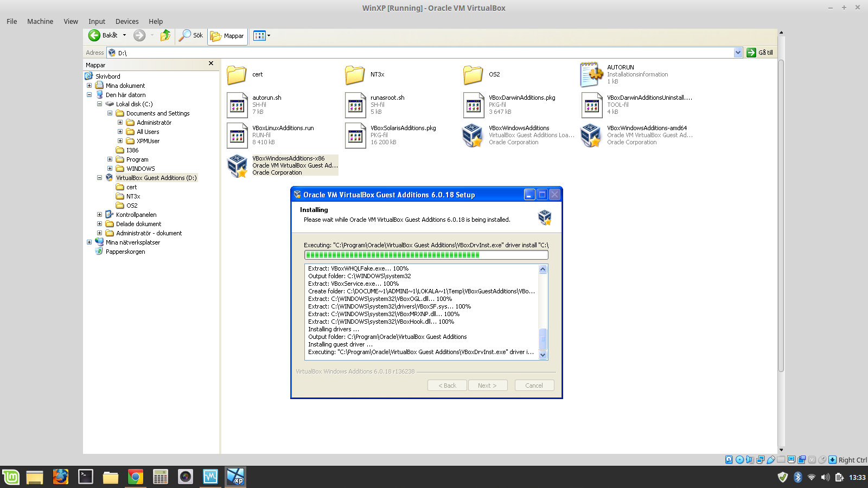Open the cert folder icon in file view
This screenshot has height=488, width=868.
click(x=237, y=75)
